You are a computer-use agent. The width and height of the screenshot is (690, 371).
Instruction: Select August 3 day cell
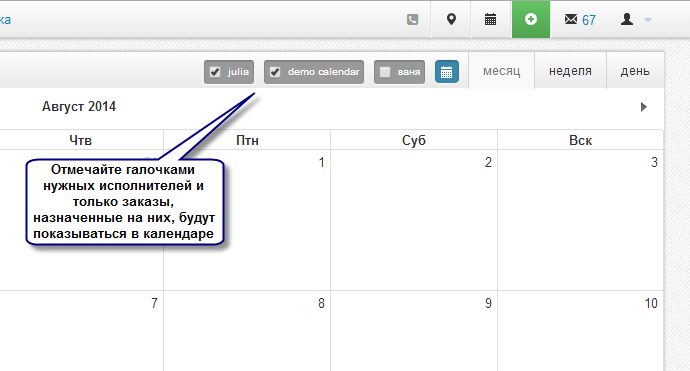pos(580,220)
